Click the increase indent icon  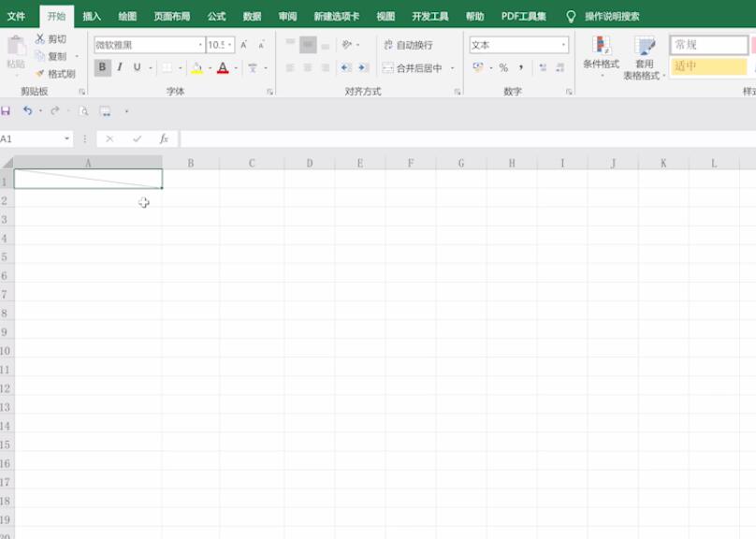tap(364, 68)
